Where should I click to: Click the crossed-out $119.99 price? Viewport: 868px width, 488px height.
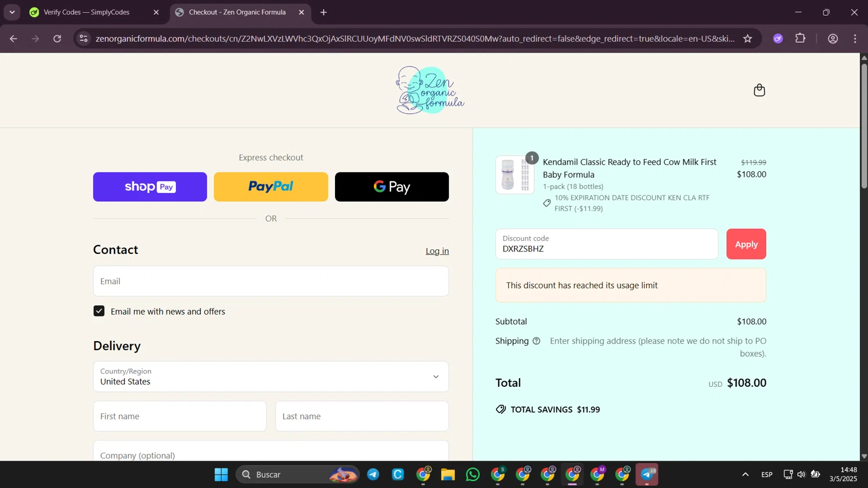pos(753,162)
